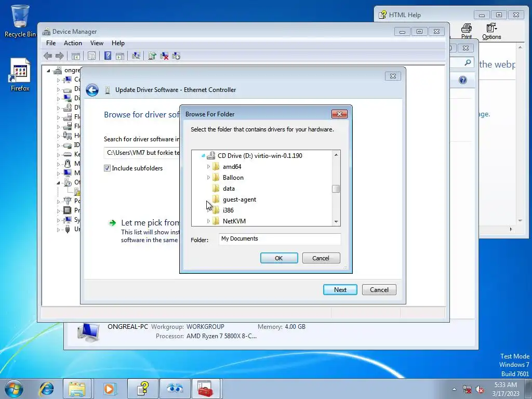Close the Browse For Folder dialog with red X
This screenshot has width=532, height=399.
tap(339, 114)
